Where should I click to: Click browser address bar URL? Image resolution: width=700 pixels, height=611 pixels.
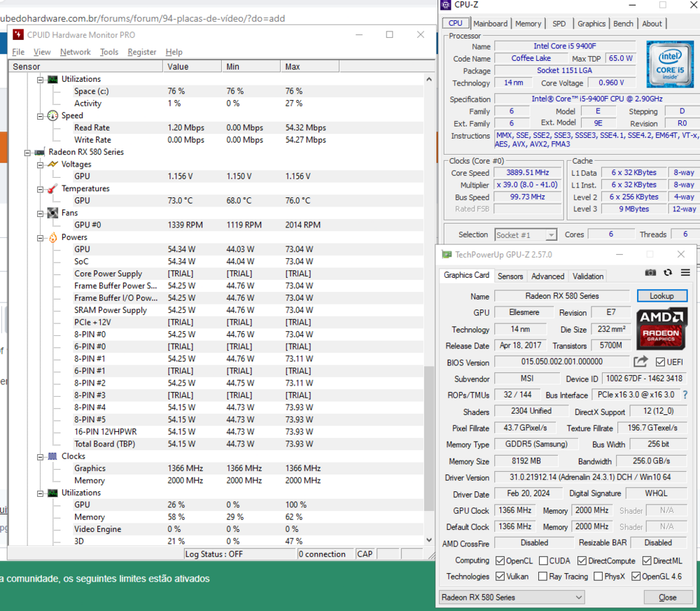(x=142, y=18)
